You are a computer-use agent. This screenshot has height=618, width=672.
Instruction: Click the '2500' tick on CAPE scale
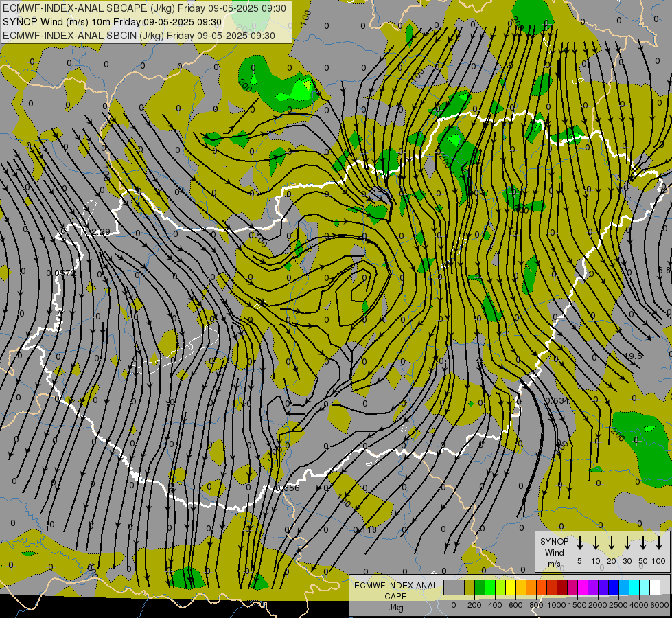[x=618, y=605]
